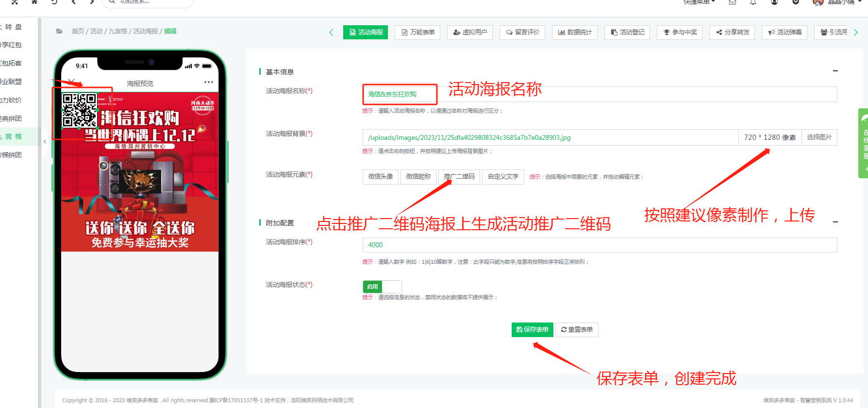The height and width of the screenshot is (408, 868).
Task: Click the 活动海报名称 input field
Action: pyautogui.click(x=600, y=94)
